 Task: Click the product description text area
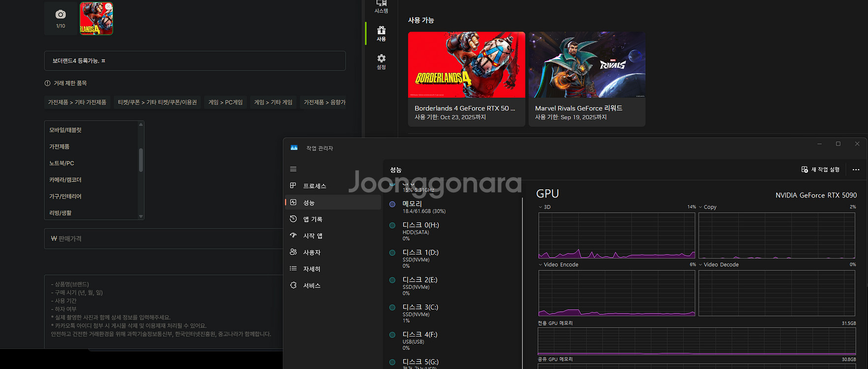[x=164, y=311]
